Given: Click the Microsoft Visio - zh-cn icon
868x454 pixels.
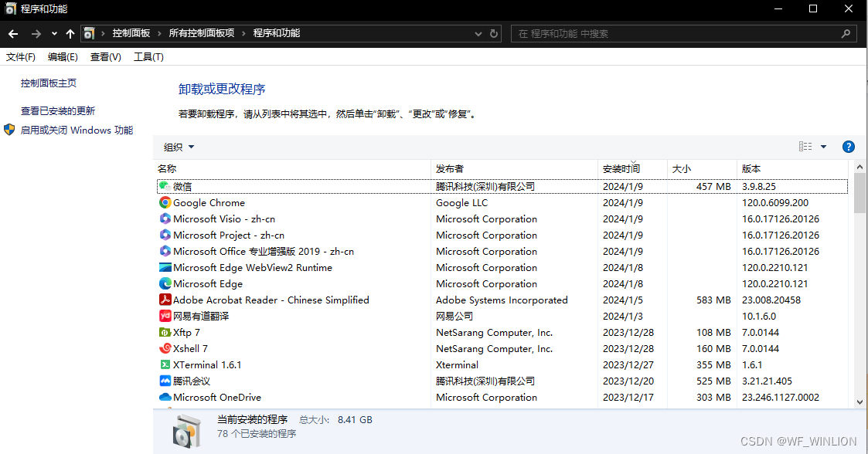Looking at the screenshot, I should pyautogui.click(x=165, y=219).
